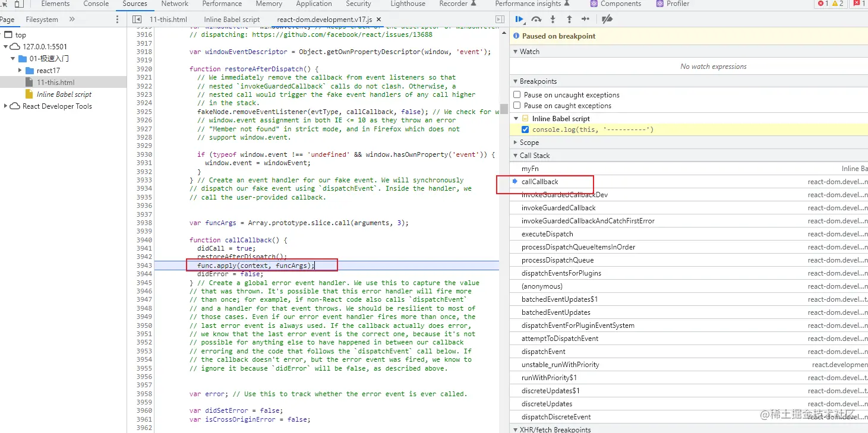Collapse the Inline Babel script breakpoint group
This screenshot has width=868, height=433.
point(516,119)
